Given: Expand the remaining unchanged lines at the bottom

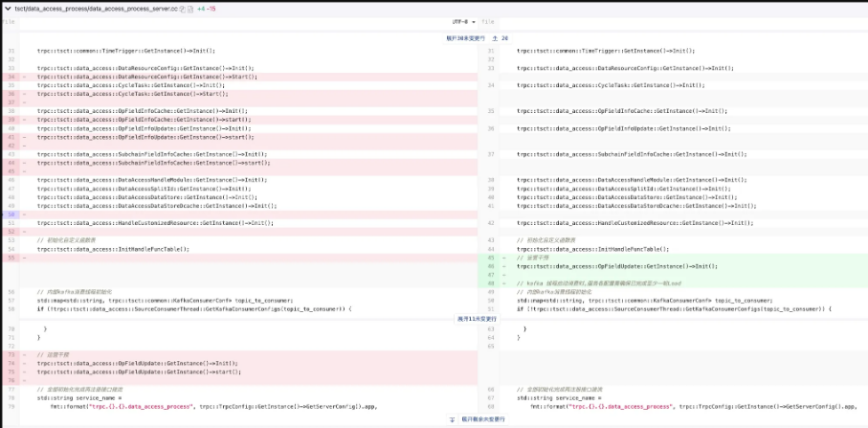Looking at the screenshot, I should [x=483, y=419].
